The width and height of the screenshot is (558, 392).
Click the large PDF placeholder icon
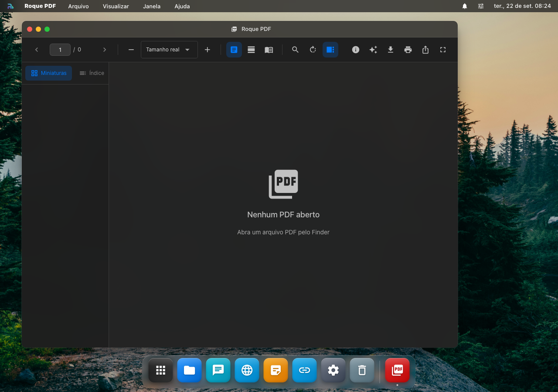coord(283,184)
